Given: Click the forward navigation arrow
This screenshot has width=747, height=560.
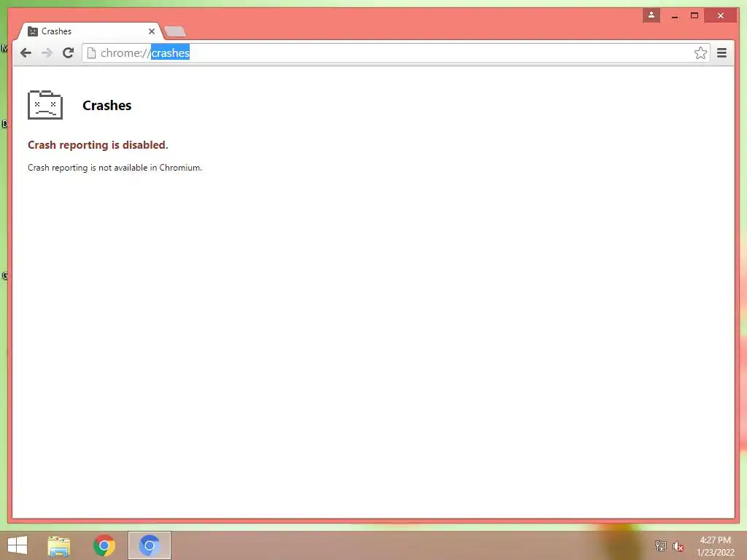Looking at the screenshot, I should [x=47, y=52].
